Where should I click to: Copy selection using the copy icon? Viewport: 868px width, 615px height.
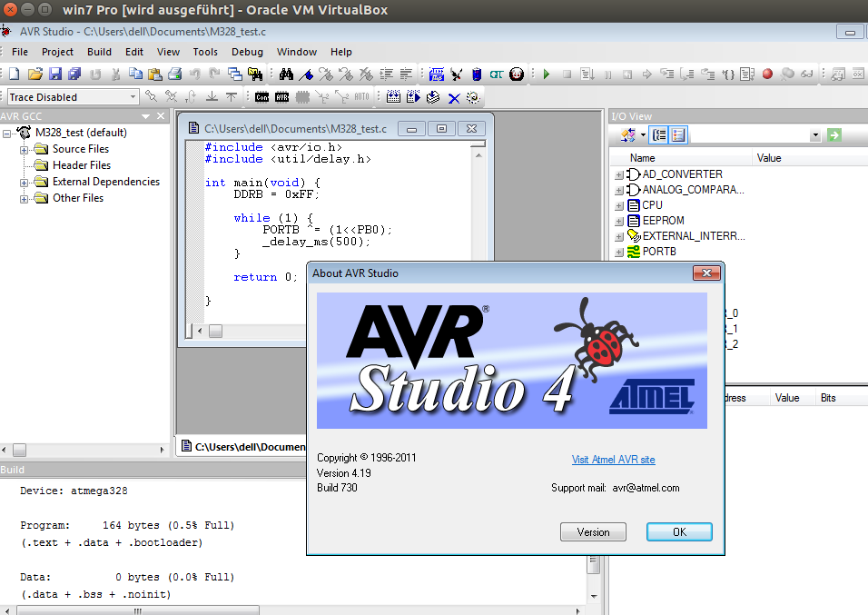coord(135,74)
